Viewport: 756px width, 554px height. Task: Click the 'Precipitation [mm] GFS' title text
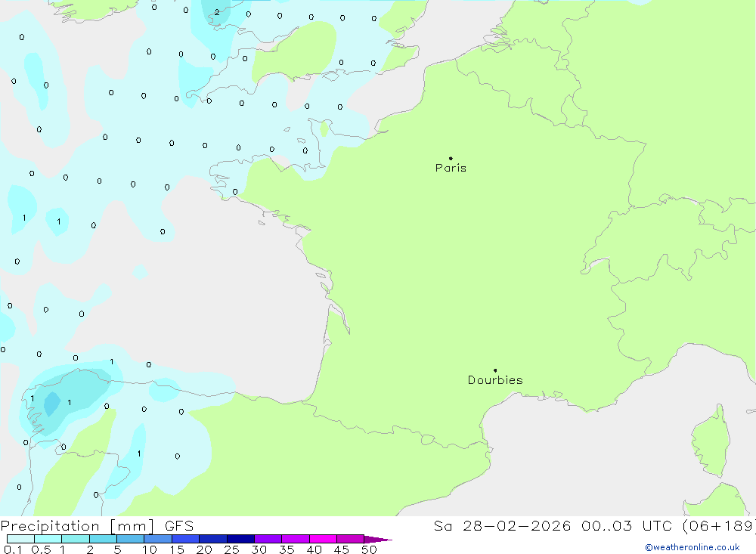[97, 525]
